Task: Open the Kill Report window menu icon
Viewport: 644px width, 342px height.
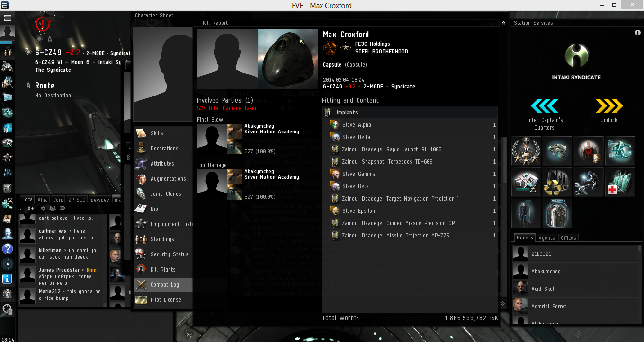Action: [199, 23]
